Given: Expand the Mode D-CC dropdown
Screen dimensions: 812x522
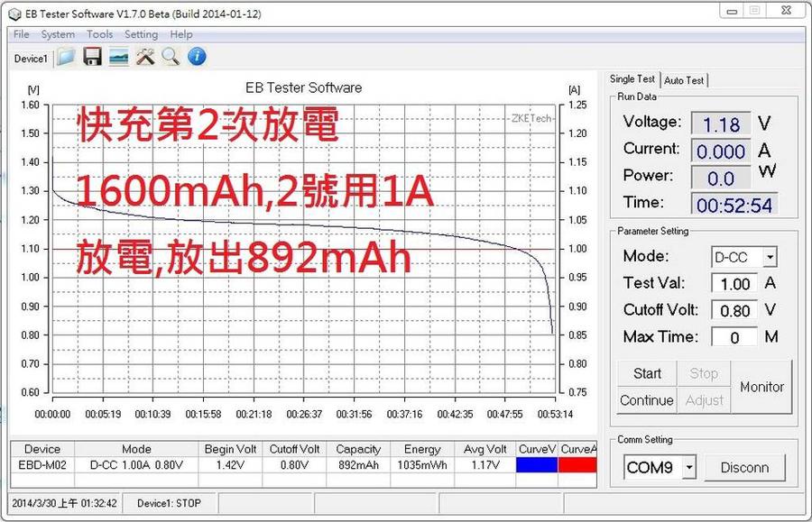Looking at the screenshot, I should (769, 258).
